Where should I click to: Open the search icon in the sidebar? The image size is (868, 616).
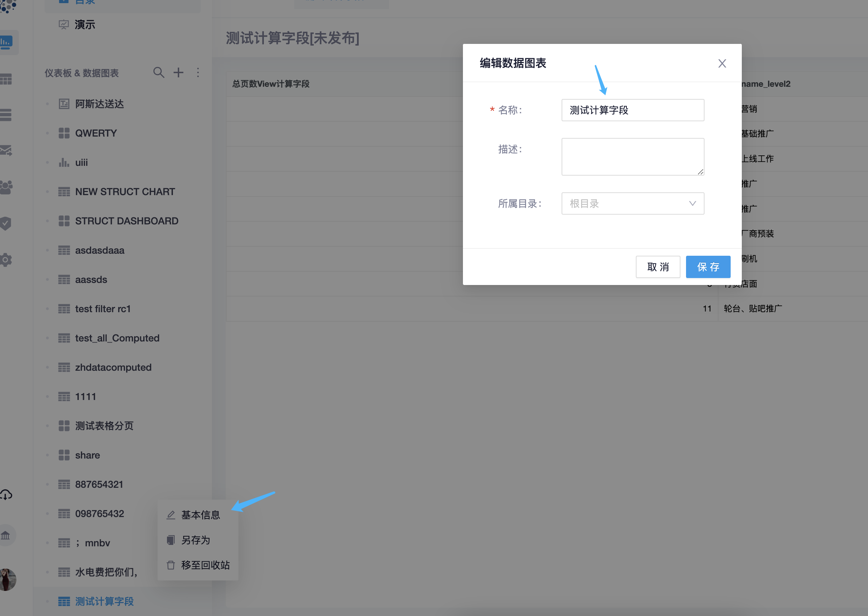(x=159, y=72)
